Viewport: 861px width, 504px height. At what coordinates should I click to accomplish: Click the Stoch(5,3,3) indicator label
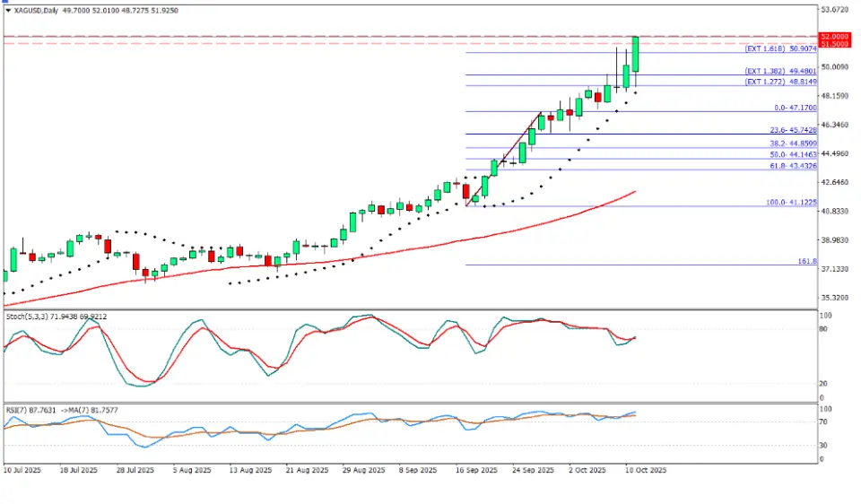pos(29,317)
